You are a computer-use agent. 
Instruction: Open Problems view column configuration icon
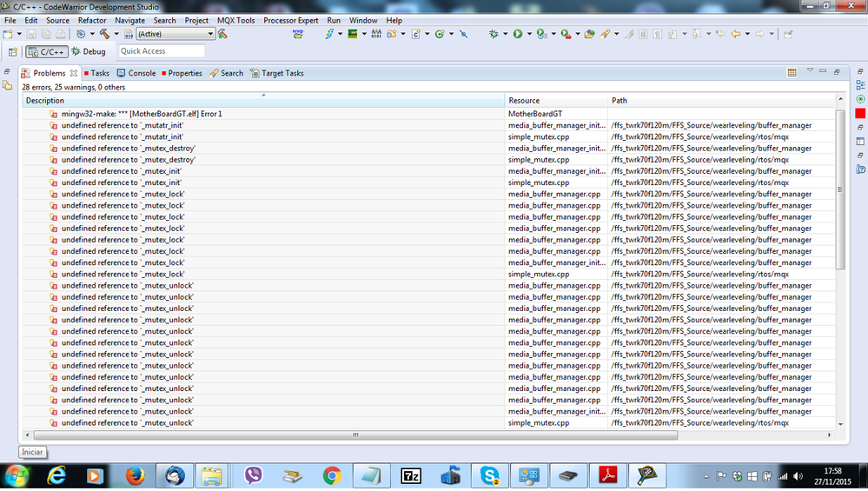click(792, 73)
